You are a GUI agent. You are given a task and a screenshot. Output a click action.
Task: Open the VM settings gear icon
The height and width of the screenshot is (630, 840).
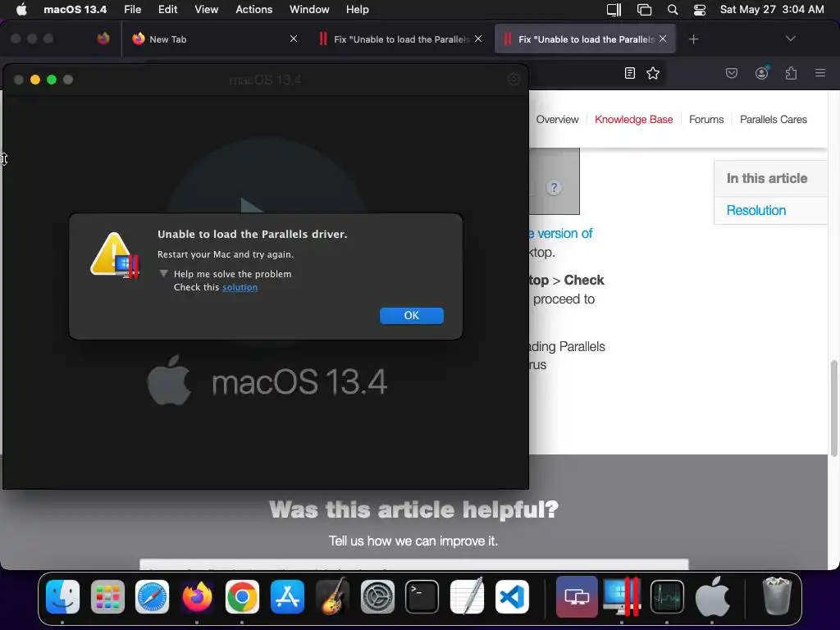pyautogui.click(x=514, y=80)
